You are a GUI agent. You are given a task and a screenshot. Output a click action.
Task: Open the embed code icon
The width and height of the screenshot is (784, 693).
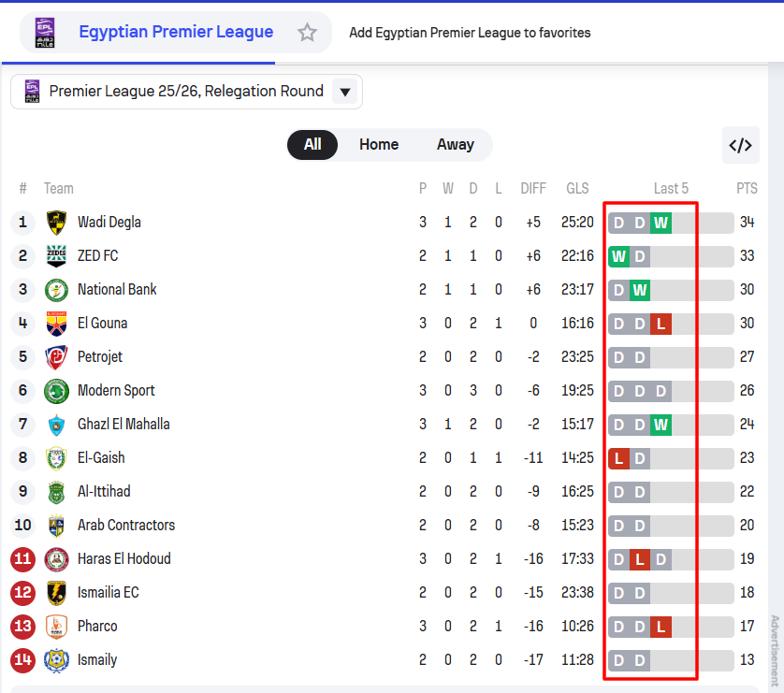tap(740, 145)
